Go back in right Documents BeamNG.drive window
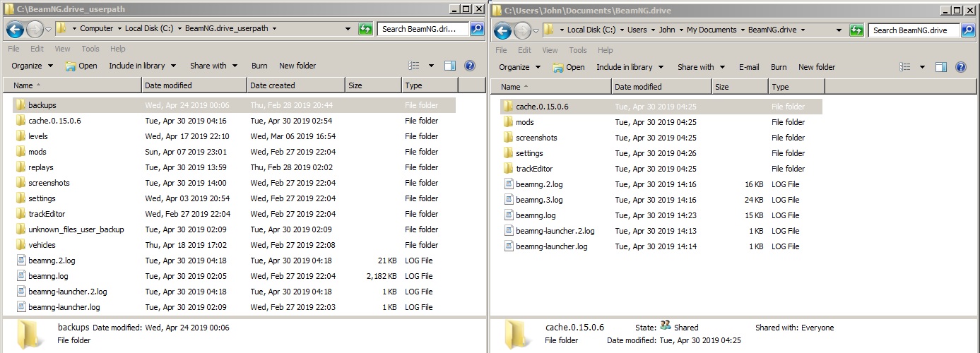980x353 pixels. 502,30
